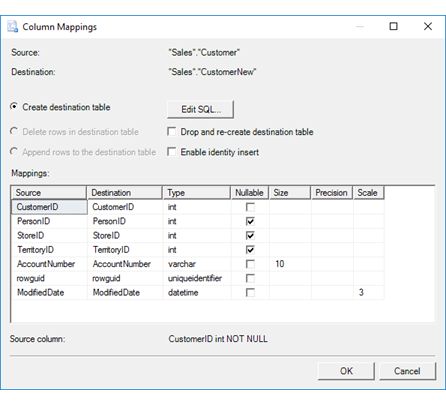Open destination dropdown for StoreID row
The image size is (446, 405).
[125, 236]
